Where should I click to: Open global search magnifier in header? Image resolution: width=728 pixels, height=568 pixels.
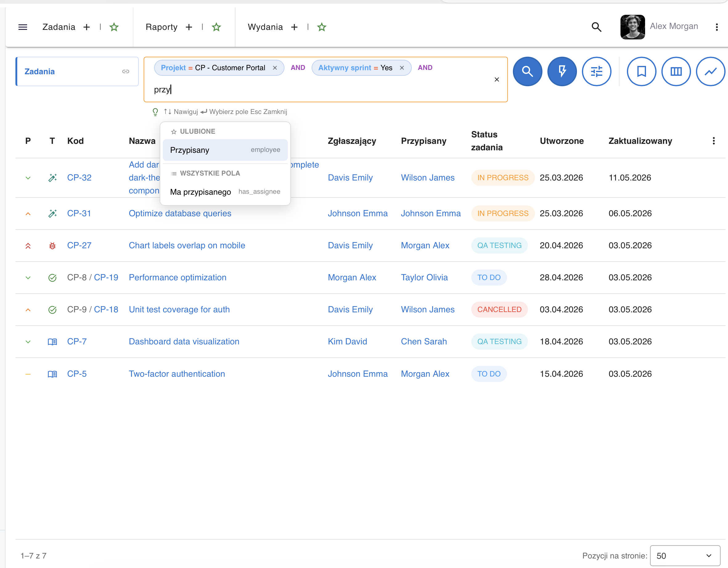pos(596,27)
